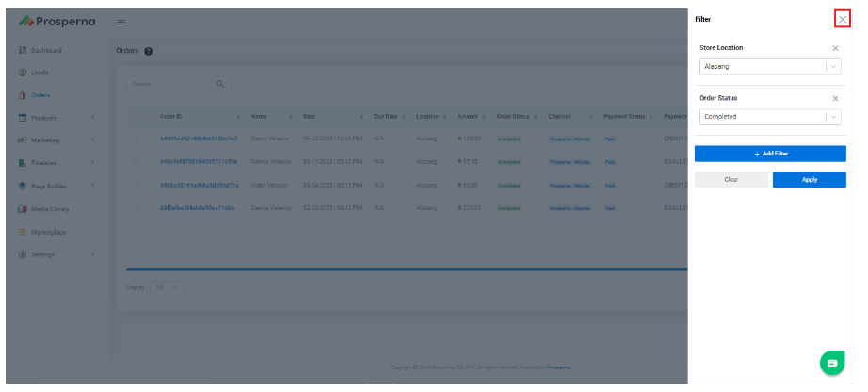Click the horizontal scrollbar under the orders table
The image size is (868, 392).
pos(407,269)
